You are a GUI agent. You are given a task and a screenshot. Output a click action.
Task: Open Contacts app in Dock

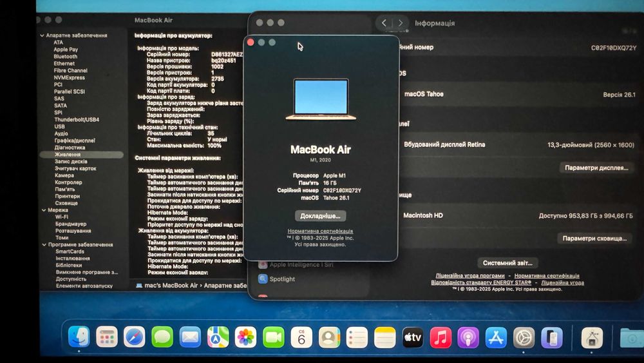tap(329, 337)
